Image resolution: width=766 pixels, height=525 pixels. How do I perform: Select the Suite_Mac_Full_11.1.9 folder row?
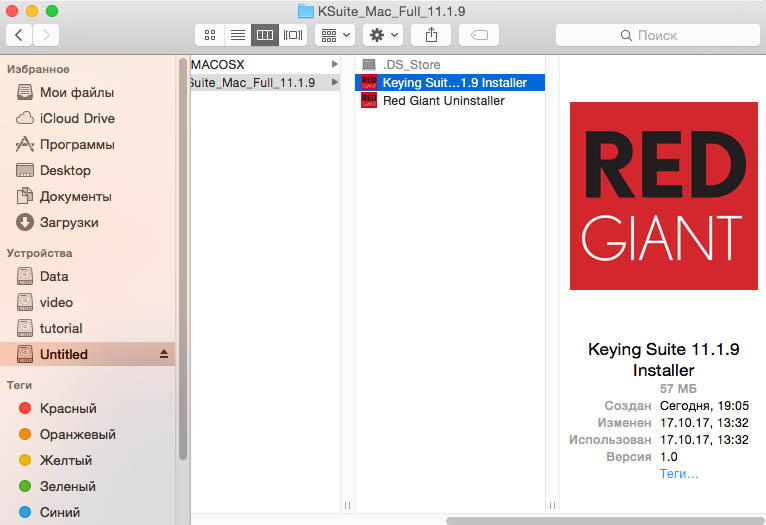(265, 83)
